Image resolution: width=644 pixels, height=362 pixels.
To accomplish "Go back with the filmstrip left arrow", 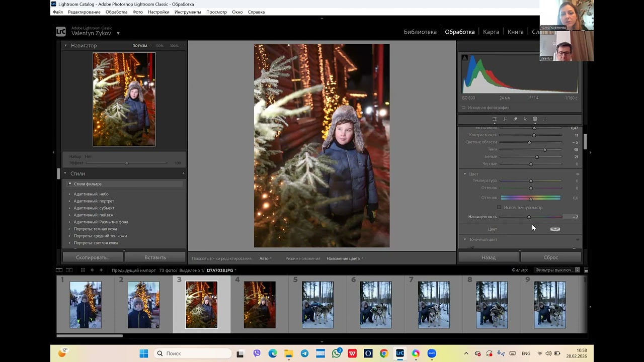I will 92,270.
